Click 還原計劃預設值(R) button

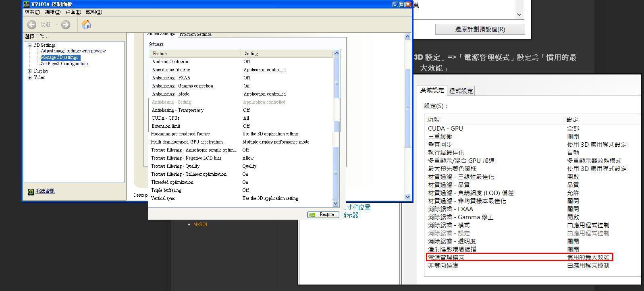pyautogui.click(x=480, y=29)
